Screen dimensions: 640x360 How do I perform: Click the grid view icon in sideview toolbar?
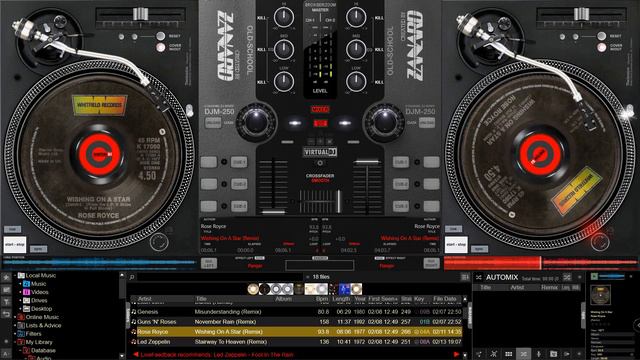point(509,354)
